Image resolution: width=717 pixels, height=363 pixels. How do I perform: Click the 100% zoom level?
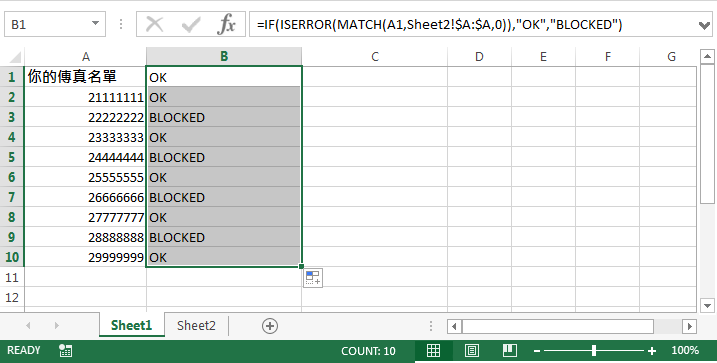pyautogui.click(x=685, y=351)
